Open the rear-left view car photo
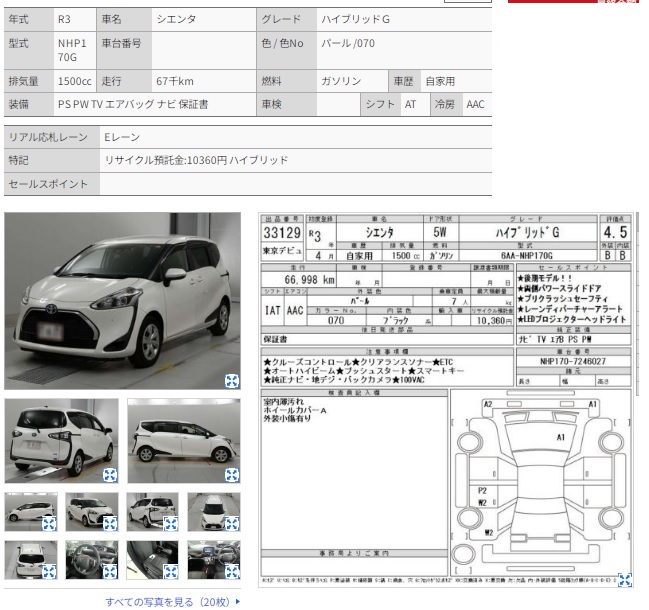This screenshot has width=649, height=610. coord(61,441)
